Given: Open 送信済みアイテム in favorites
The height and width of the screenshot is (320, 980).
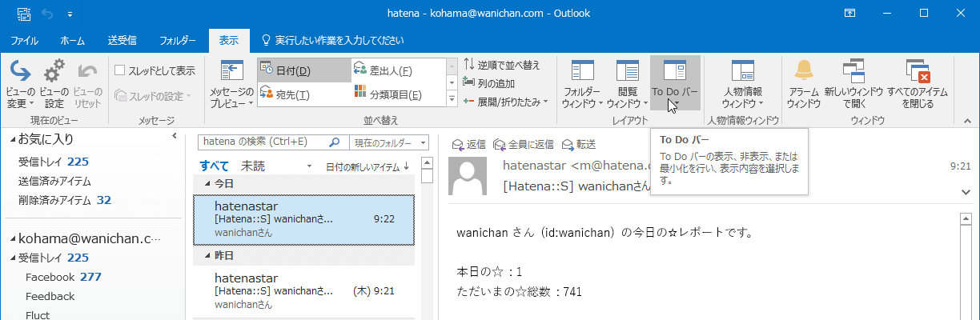Looking at the screenshot, I should (55, 181).
